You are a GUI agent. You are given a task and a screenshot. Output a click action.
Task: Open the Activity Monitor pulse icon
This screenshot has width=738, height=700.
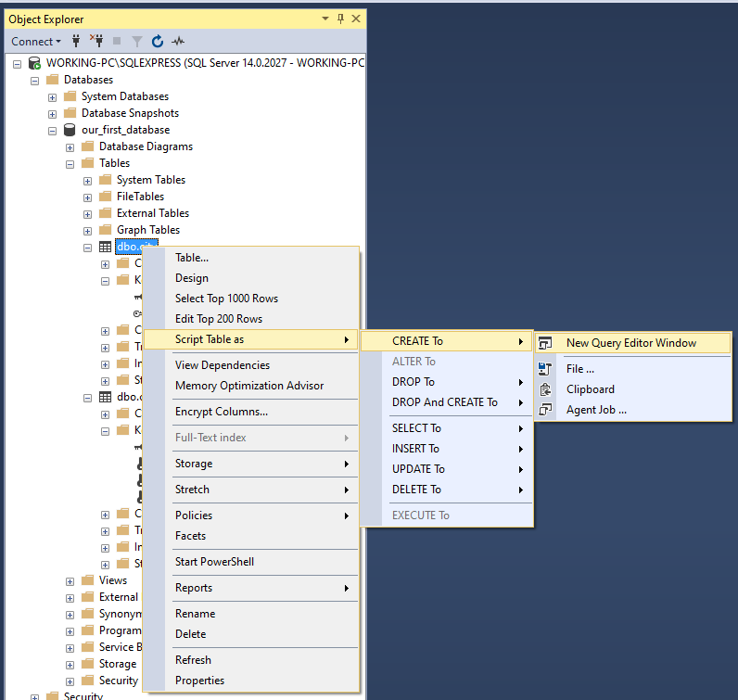178,42
